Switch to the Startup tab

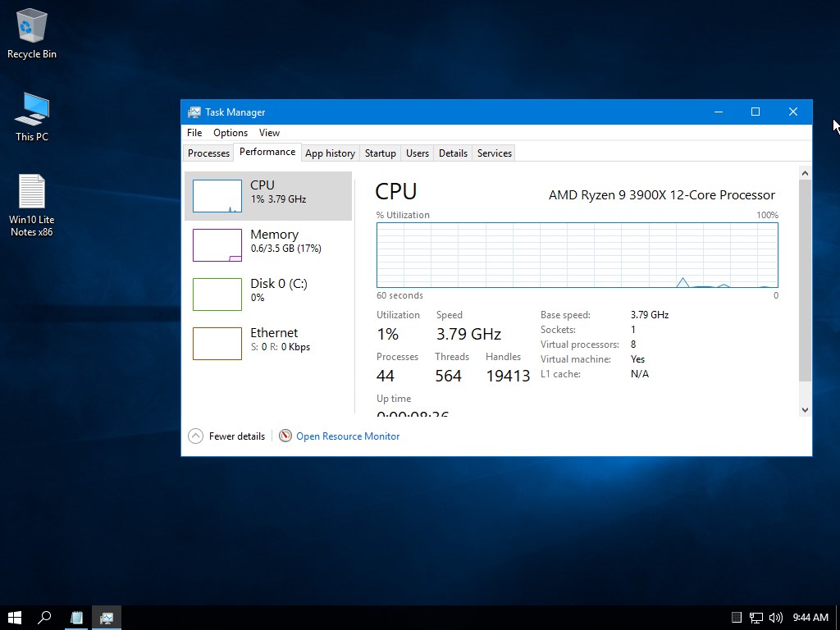click(381, 153)
